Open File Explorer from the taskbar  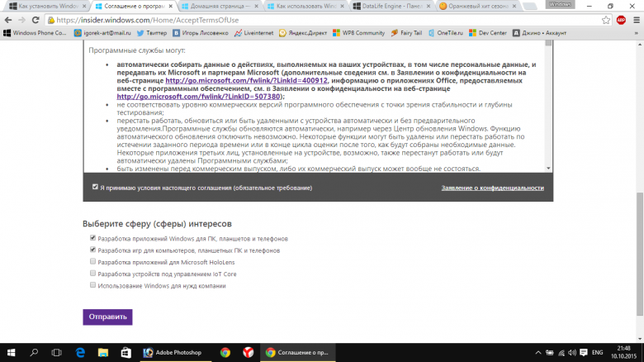[102, 353]
